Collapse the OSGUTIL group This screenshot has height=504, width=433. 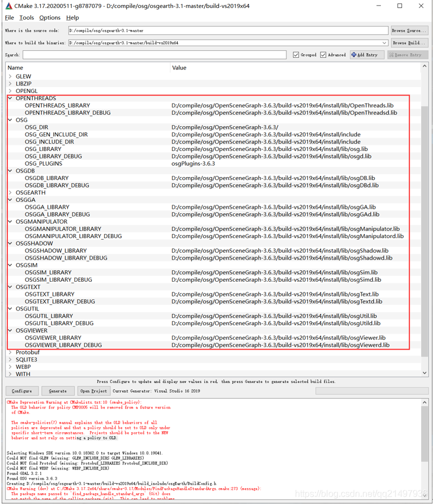tap(10, 309)
